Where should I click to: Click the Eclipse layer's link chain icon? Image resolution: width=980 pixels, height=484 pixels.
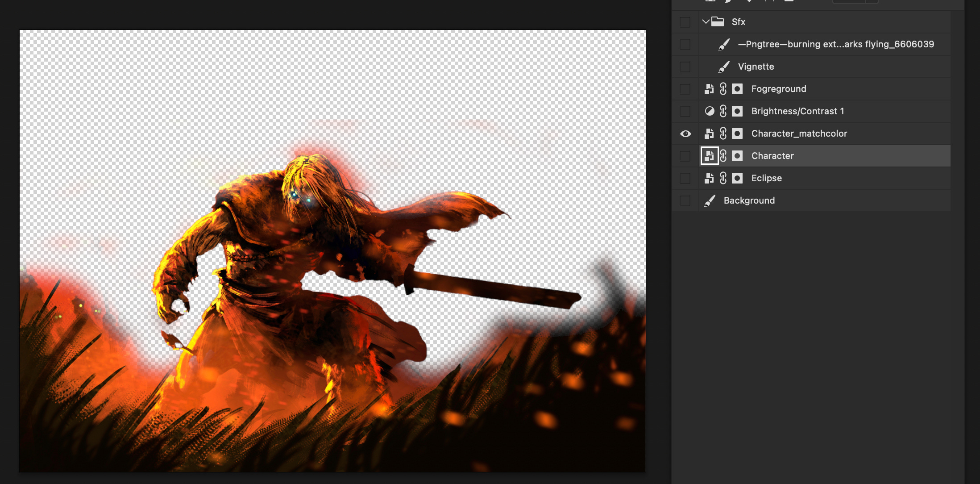pyautogui.click(x=723, y=178)
